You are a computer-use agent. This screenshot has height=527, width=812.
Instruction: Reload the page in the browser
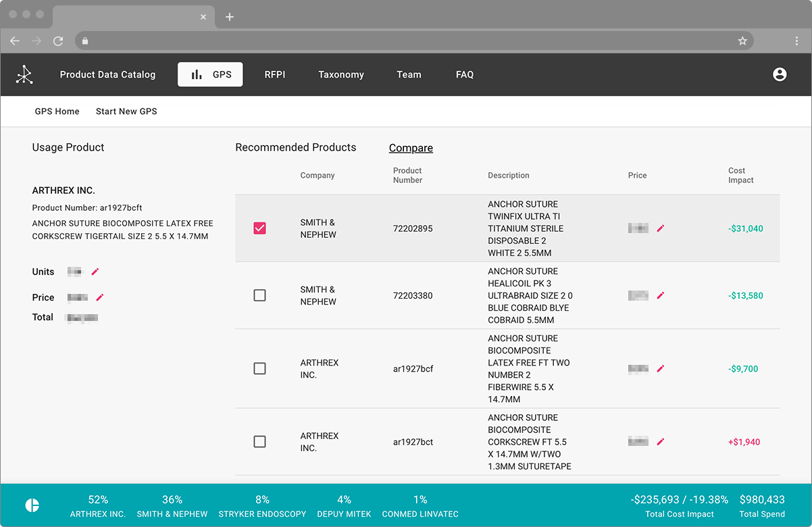point(58,41)
